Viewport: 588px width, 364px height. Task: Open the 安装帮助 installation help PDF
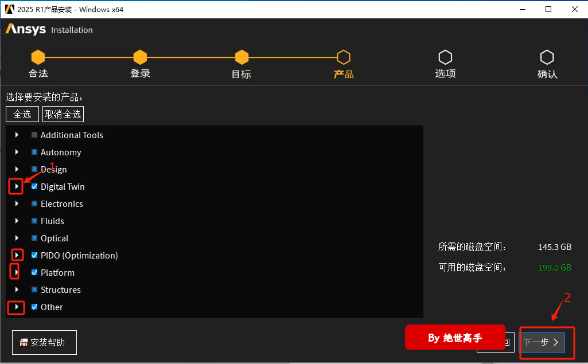point(44,342)
